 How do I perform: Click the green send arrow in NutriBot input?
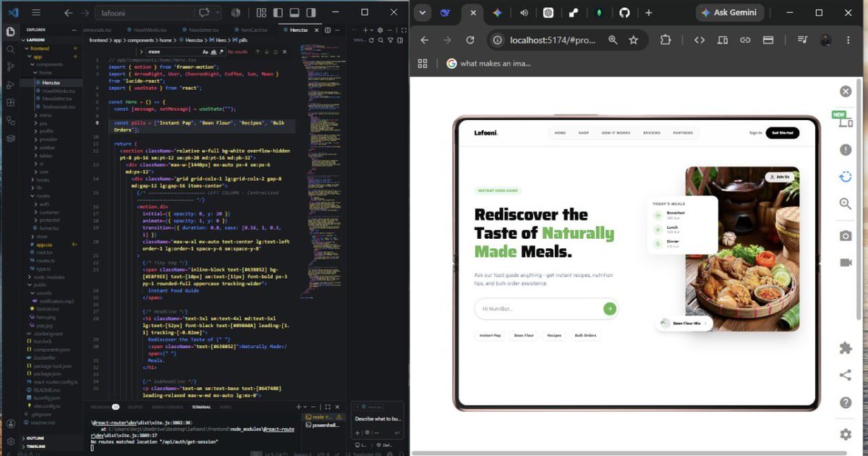click(610, 308)
